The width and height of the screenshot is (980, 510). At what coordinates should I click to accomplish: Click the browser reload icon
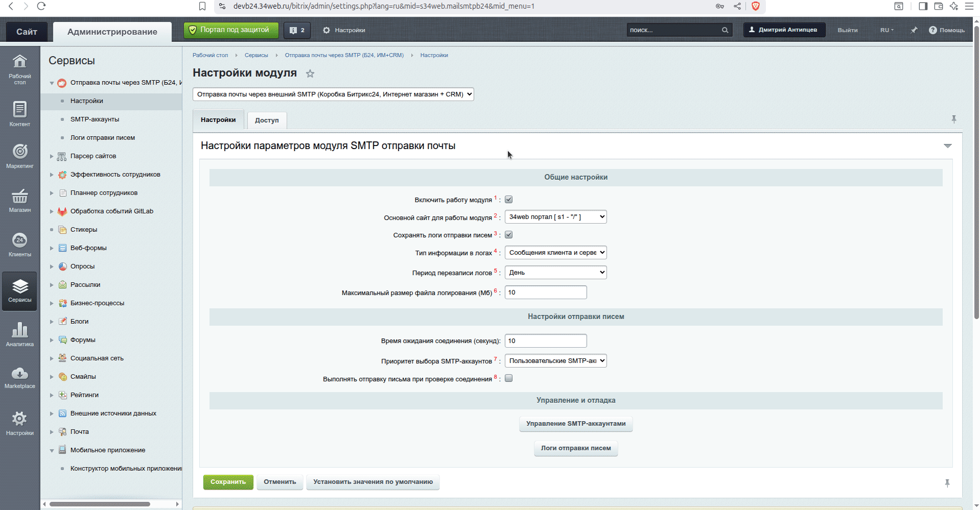click(41, 6)
